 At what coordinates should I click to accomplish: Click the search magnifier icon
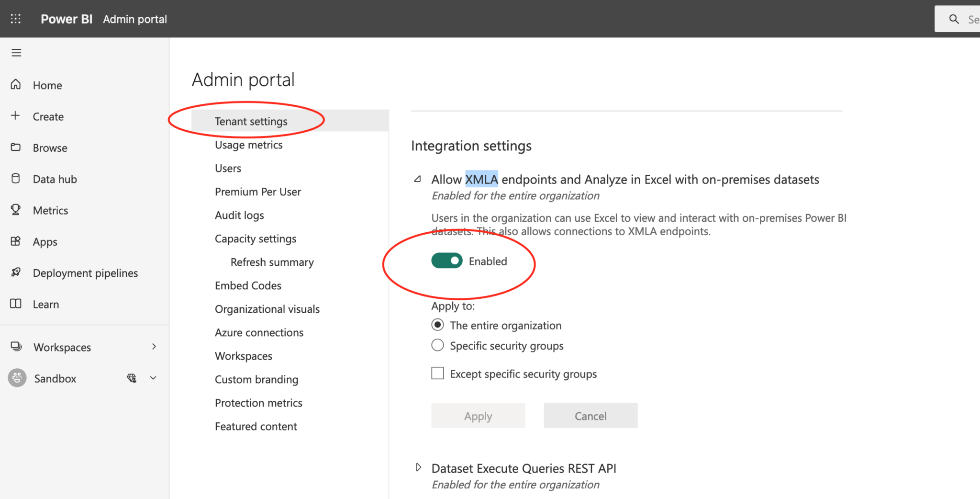click(x=954, y=19)
